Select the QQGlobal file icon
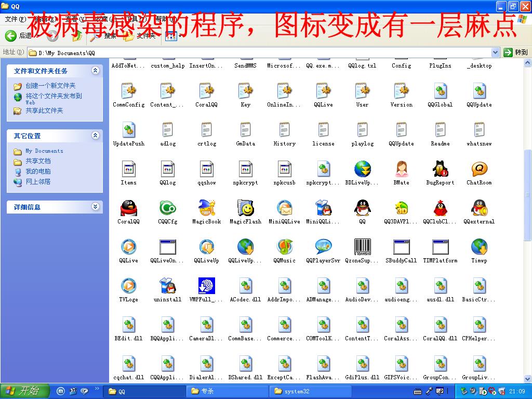532x399 pixels. (441, 90)
